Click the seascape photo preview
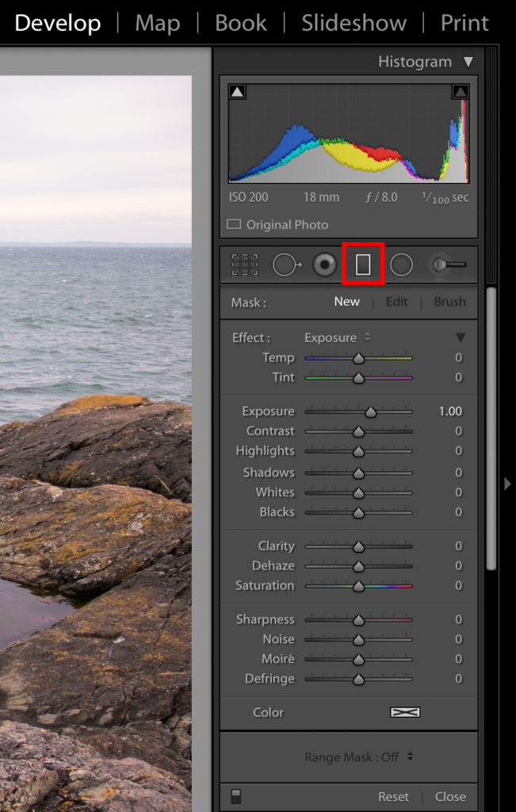Viewport: 516px width, 812px height. click(96, 444)
